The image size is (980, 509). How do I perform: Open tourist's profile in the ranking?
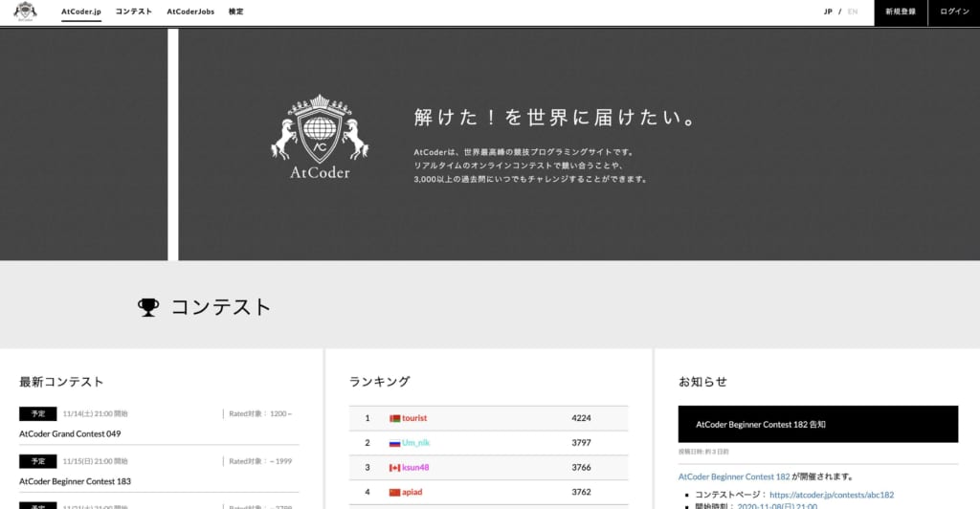tap(414, 418)
